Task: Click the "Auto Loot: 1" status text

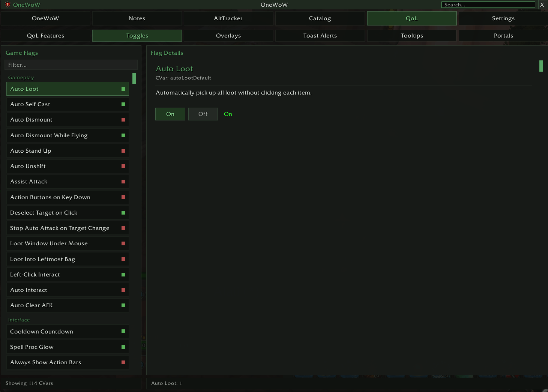Action: pyautogui.click(x=167, y=383)
